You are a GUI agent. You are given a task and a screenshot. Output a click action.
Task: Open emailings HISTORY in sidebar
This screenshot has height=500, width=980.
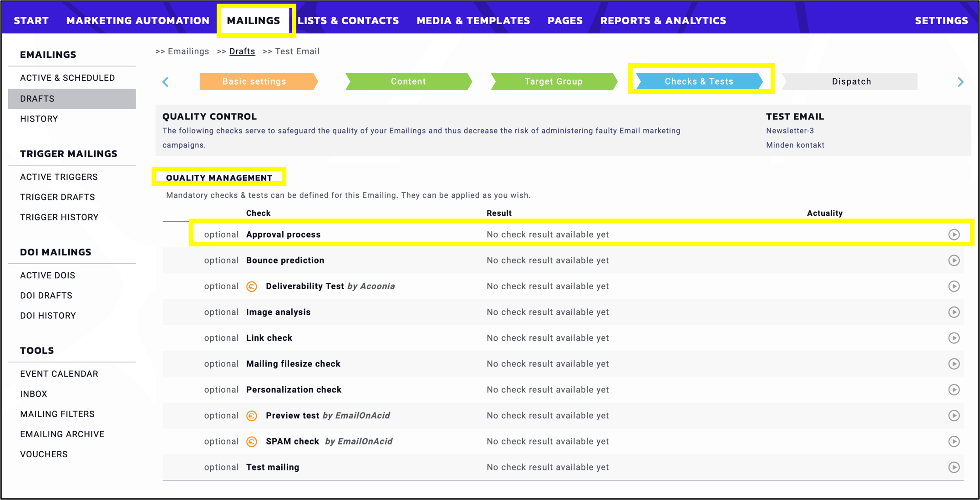(x=39, y=119)
